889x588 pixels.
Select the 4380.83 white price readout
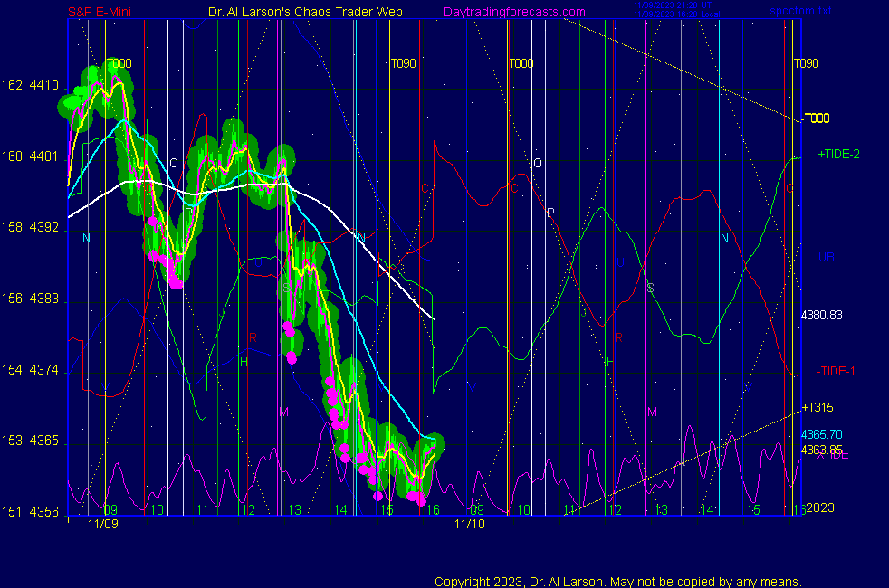[x=822, y=315]
